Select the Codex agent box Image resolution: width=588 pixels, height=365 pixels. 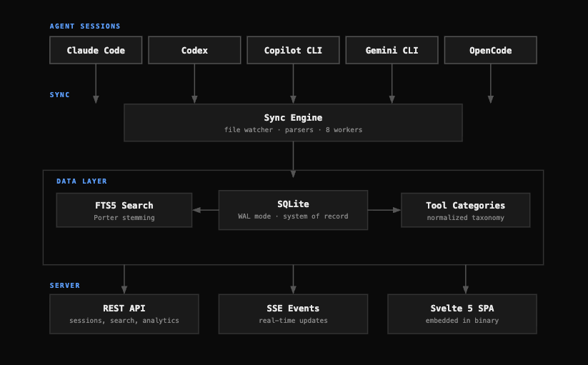(x=194, y=50)
